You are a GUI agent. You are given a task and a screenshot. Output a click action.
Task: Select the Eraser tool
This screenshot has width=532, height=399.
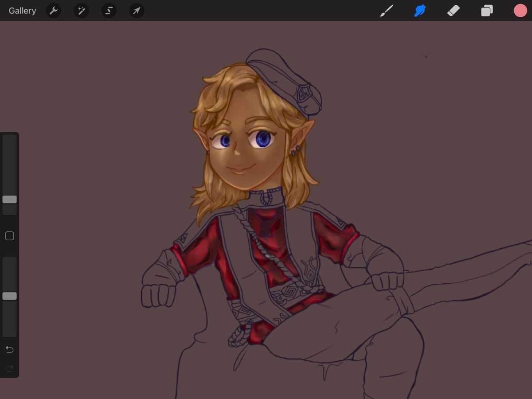[x=454, y=11]
